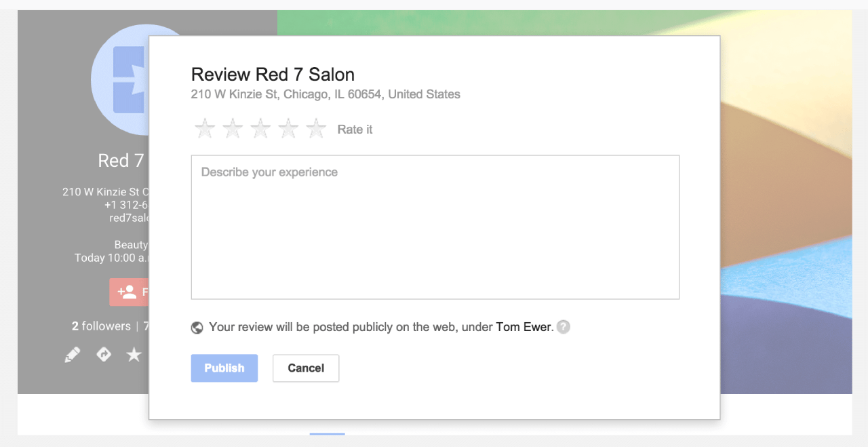Image resolution: width=868 pixels, height=447 pixels.
Task: Click the 'Red 7' profile name text
Action: coord(121,161)
